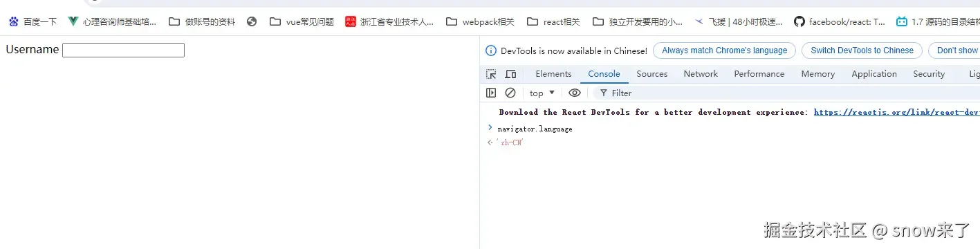The height and width of the screenshot is (249, 980).
Task: Show the console sidebar icon
Action: coord(491,93)
